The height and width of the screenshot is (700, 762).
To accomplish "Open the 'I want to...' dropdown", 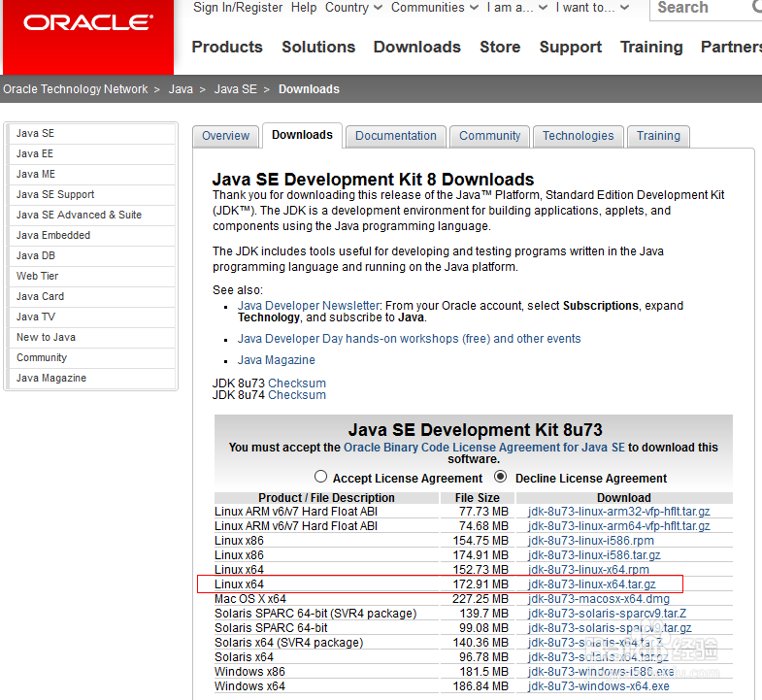I will [x=592, y=8].
